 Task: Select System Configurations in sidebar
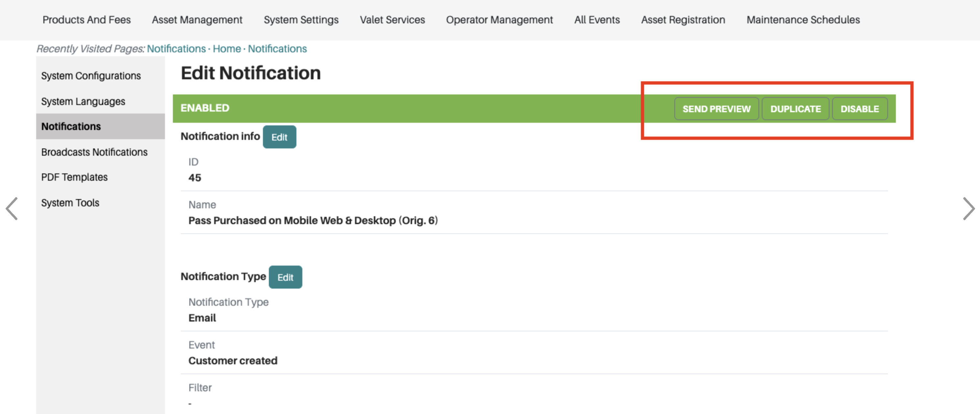click(91, 76)
